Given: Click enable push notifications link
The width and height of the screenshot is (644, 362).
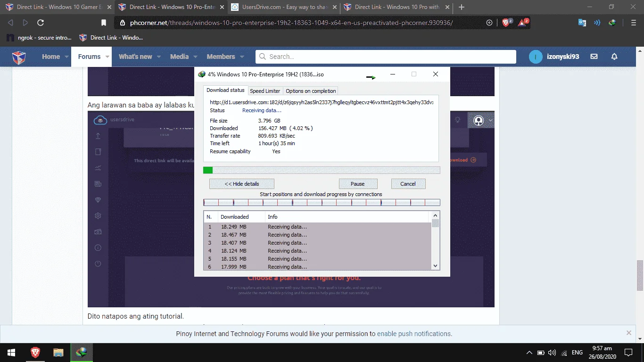Looking at the screenshot, I should click(414, 334).
